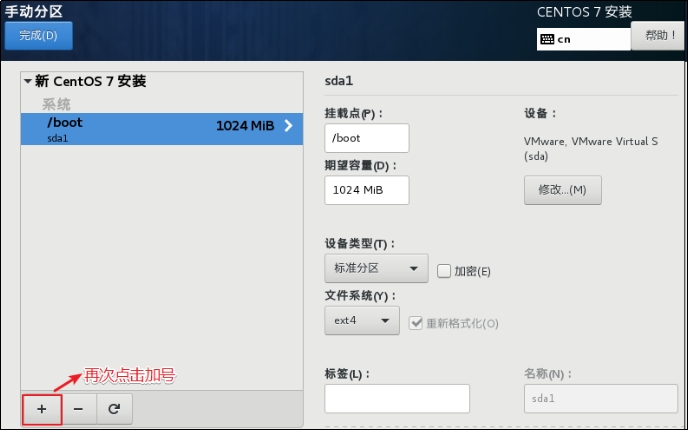Screen dimensions: 689x431
Task: Click the VMware Virtual S (sda) device text
Action: (591, 148)
